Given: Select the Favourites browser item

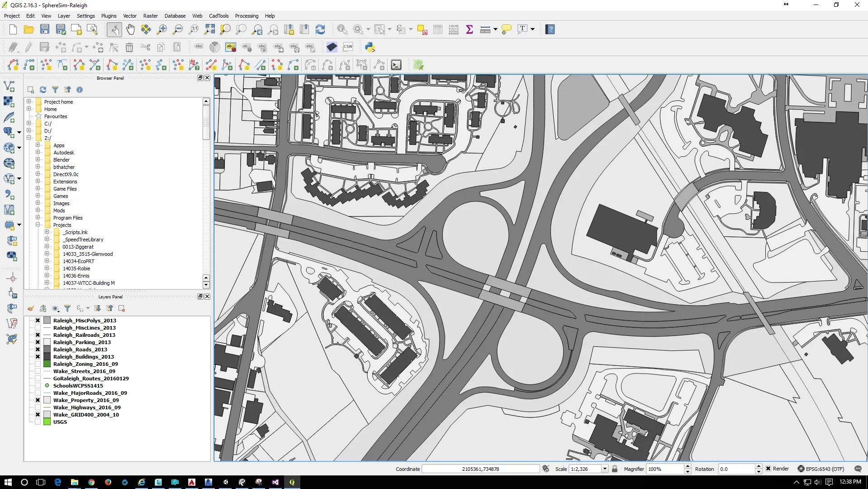Looking at the screenshot, I should point(56,116).
